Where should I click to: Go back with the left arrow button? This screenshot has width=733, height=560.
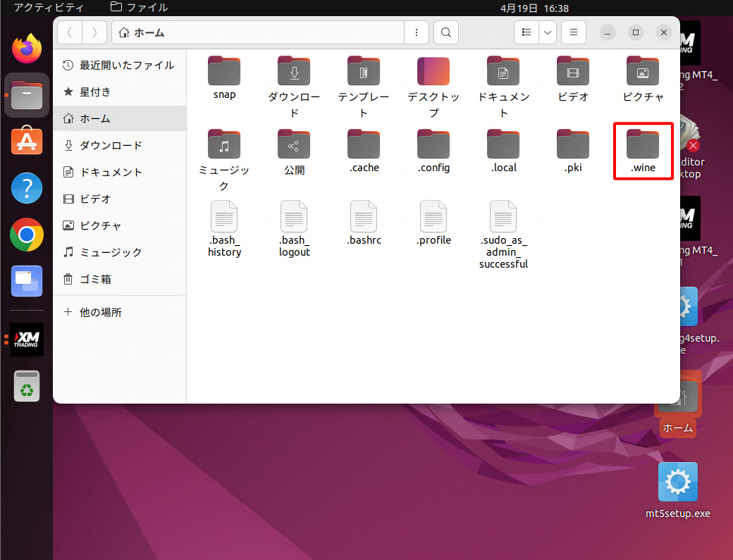coord(70,32)
